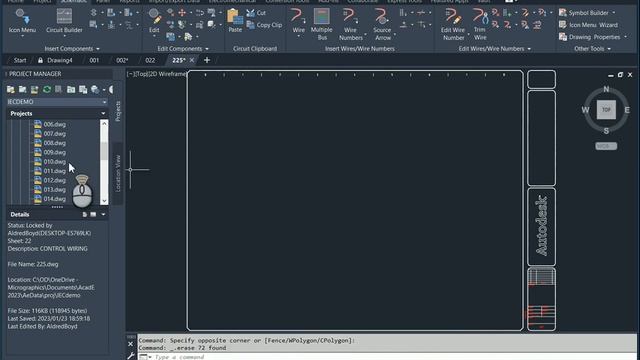This screenshot has height=360, width=640.
Task: Click the first Project Manager toolbar icon
Action: tap(11, 89)
